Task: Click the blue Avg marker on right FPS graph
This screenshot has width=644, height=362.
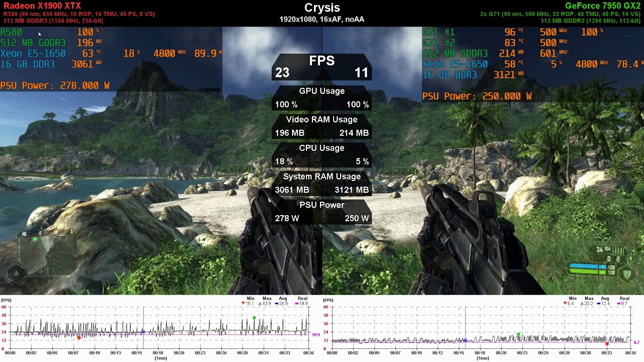Action: (x=464, y=340)
